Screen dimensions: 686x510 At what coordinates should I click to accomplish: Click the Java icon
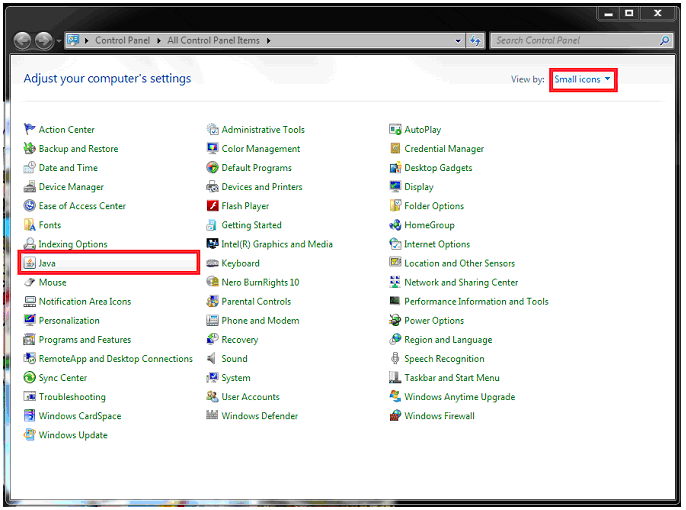click(x=30, y=263)
